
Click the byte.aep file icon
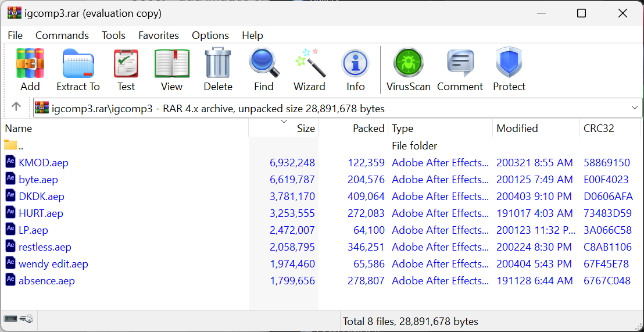[10, 179]
